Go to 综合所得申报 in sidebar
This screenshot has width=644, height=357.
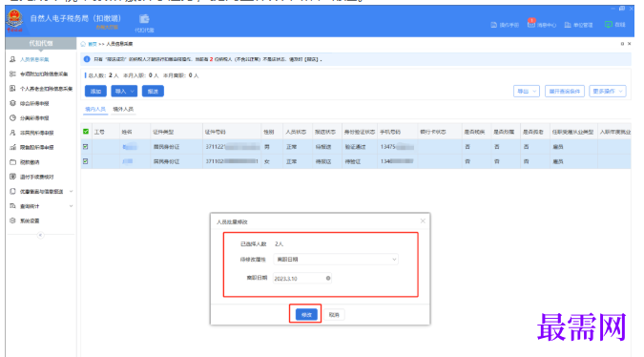click(34, 103)
